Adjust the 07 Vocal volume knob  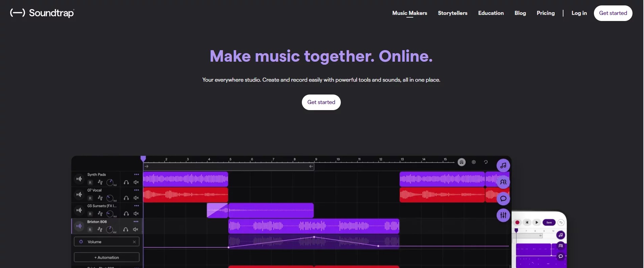(110, 198)
